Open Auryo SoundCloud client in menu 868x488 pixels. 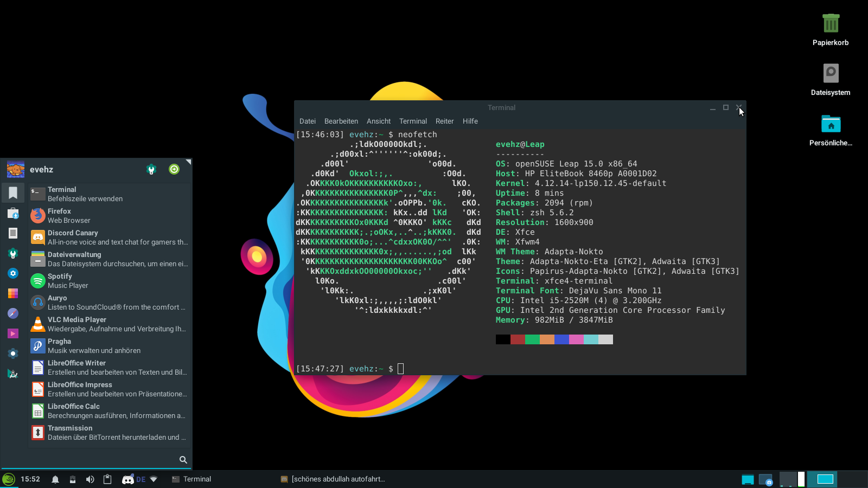click(x=110, y=303)
